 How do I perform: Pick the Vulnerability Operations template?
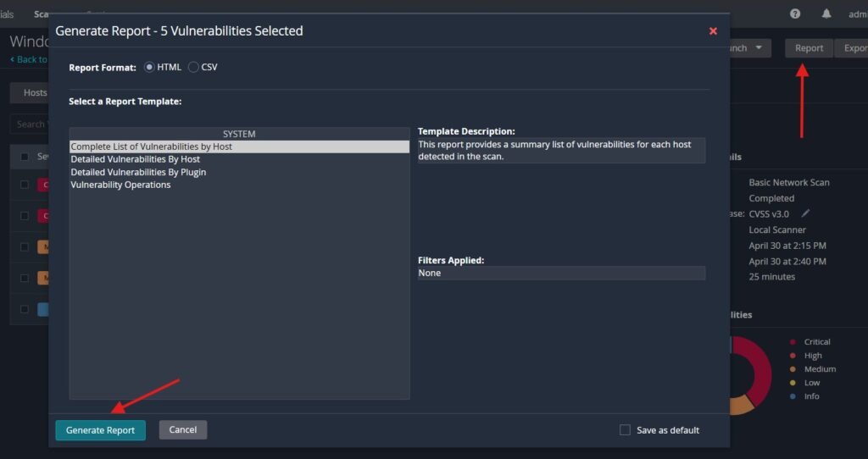tap(120, 185)
